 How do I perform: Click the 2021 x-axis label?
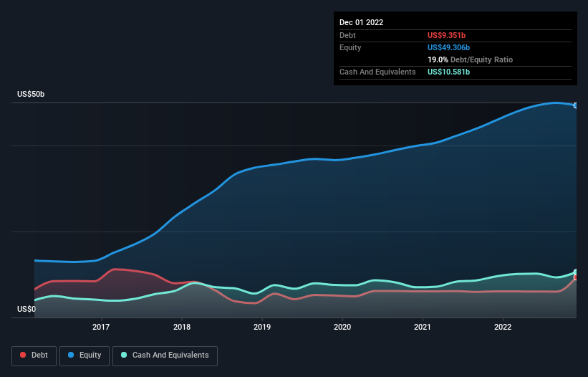pyautogui.click(x=423, y=327)
